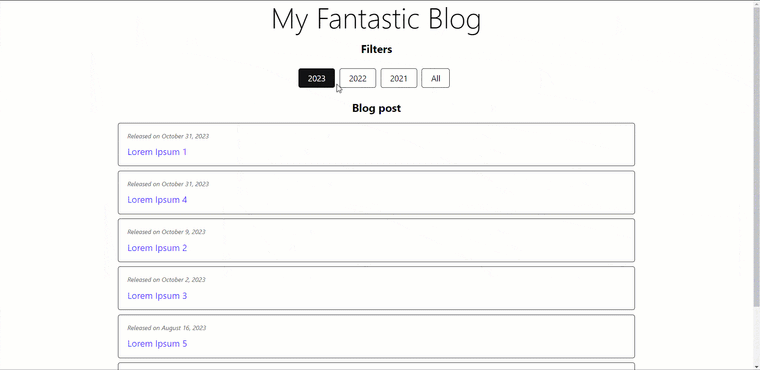Visit the Lorem Ipsum 2 article

tap(157, 248)
